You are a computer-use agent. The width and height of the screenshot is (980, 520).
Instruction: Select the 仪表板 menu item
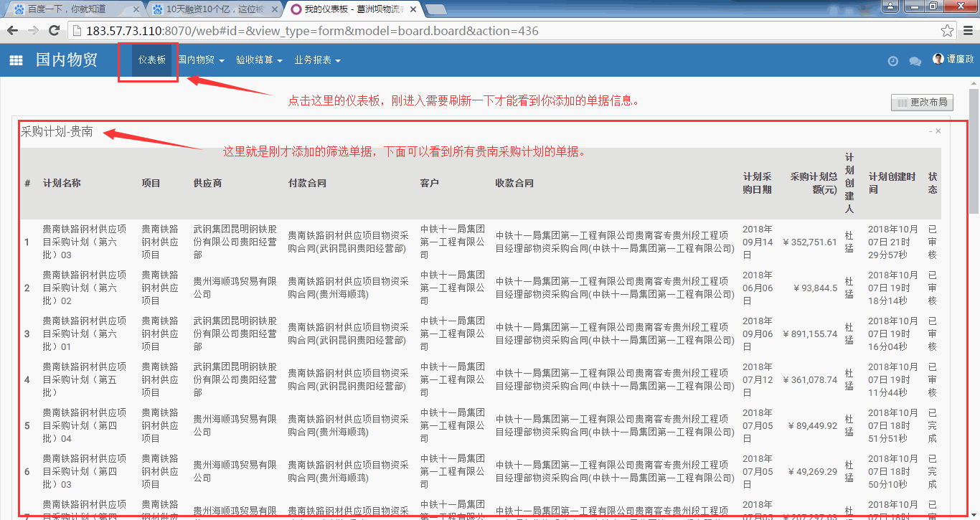point(152,60)
